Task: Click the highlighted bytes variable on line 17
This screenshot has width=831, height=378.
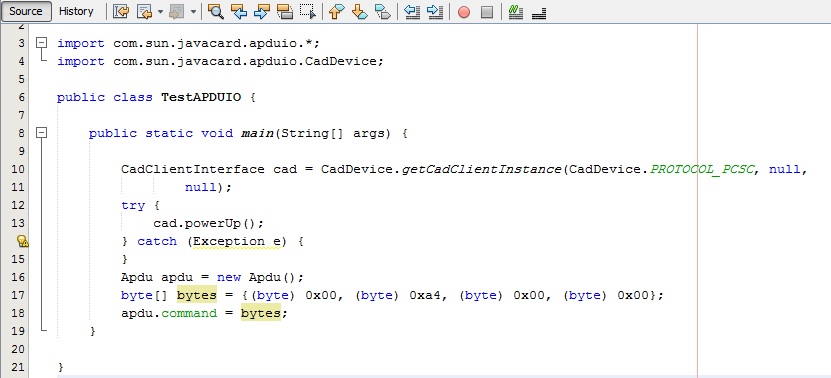Action: pos(197,295)
